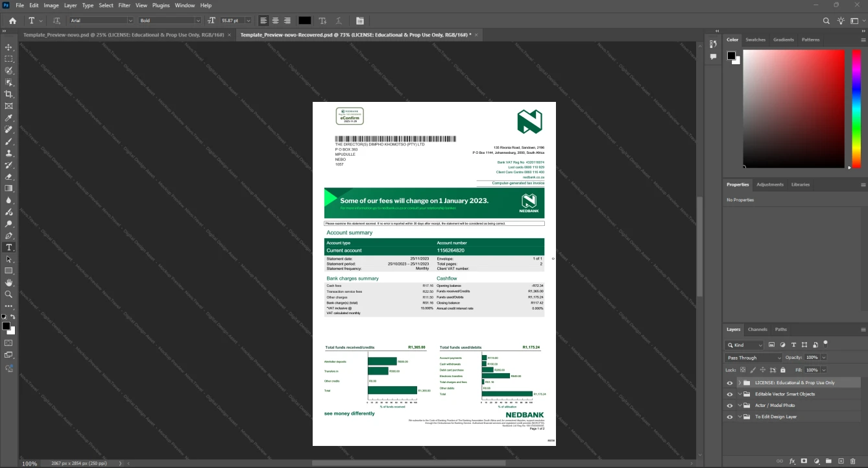Click the Home button in options bar

coord(12,21)
